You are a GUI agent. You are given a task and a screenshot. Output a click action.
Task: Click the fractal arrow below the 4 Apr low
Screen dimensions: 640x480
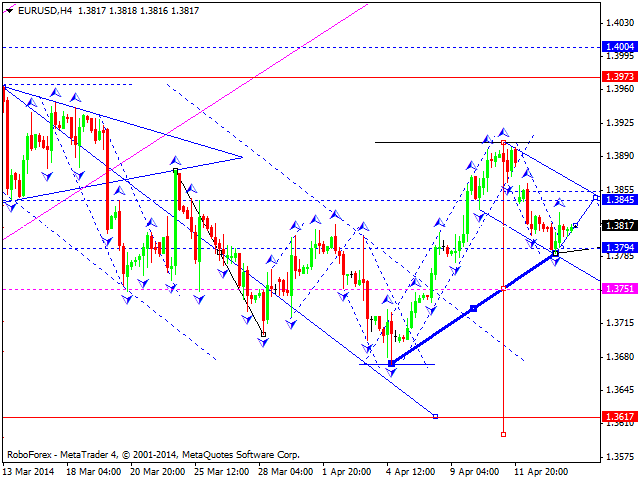[x=391, y=372]
